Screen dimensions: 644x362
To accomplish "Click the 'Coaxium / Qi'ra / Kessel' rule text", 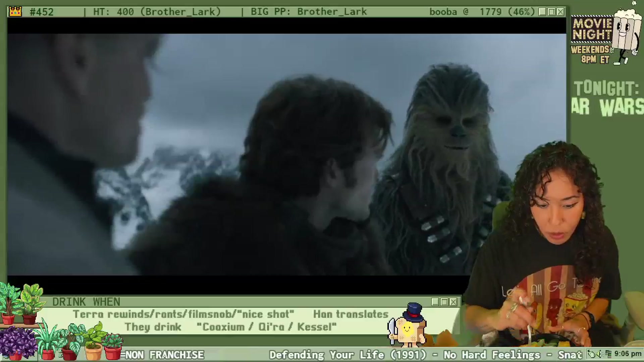I will 267,327.
